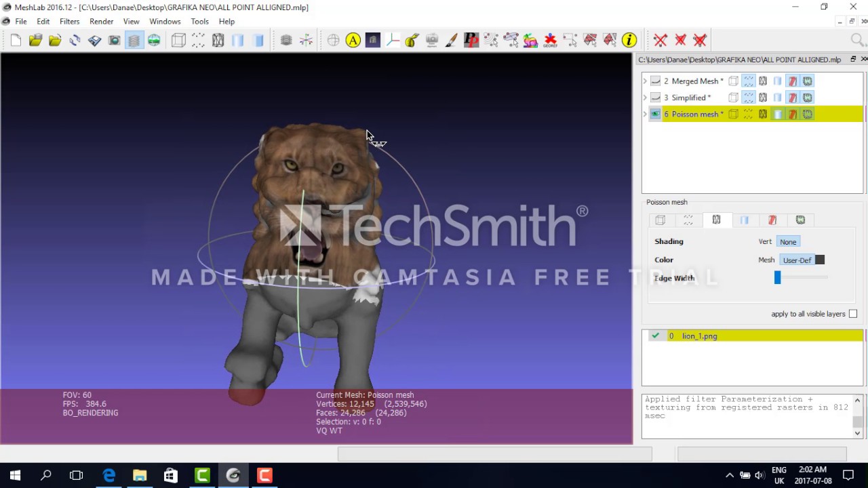Select the measuring tape tool
868x488 pixels.
click(412, 41)
